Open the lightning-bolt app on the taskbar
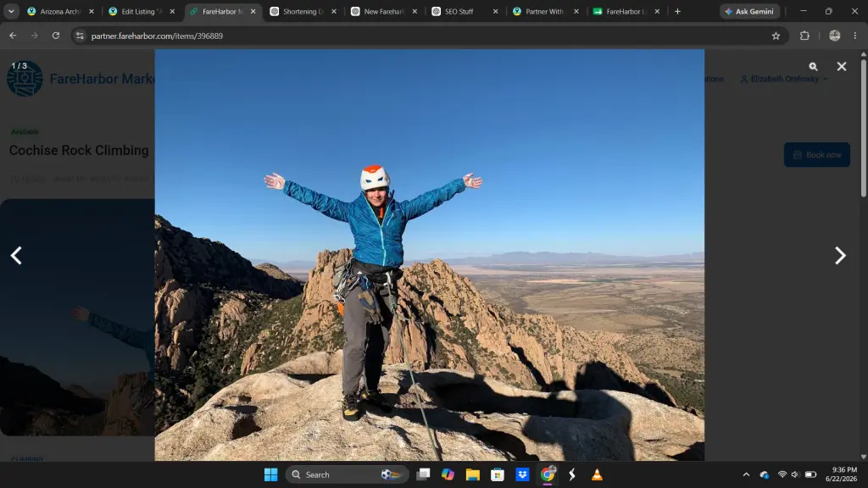The image size is (868, 488). coord(572,474)
